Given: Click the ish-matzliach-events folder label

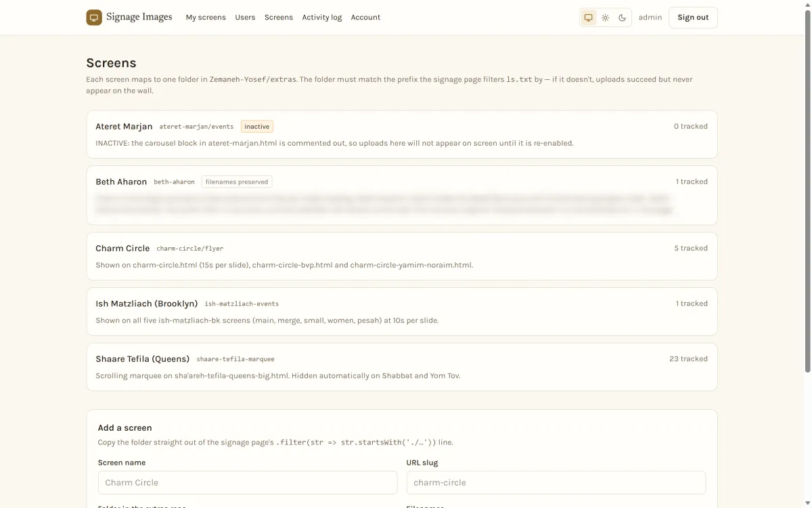Looking at the screenshot, I should [x=242, y=304].
